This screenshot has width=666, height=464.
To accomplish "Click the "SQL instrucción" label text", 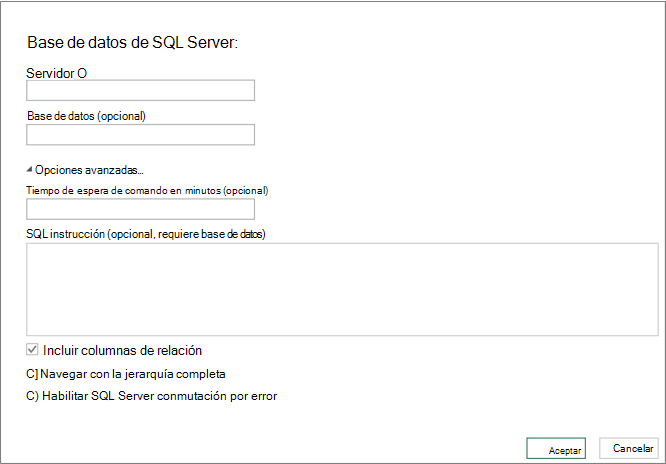I will (68, 234).
